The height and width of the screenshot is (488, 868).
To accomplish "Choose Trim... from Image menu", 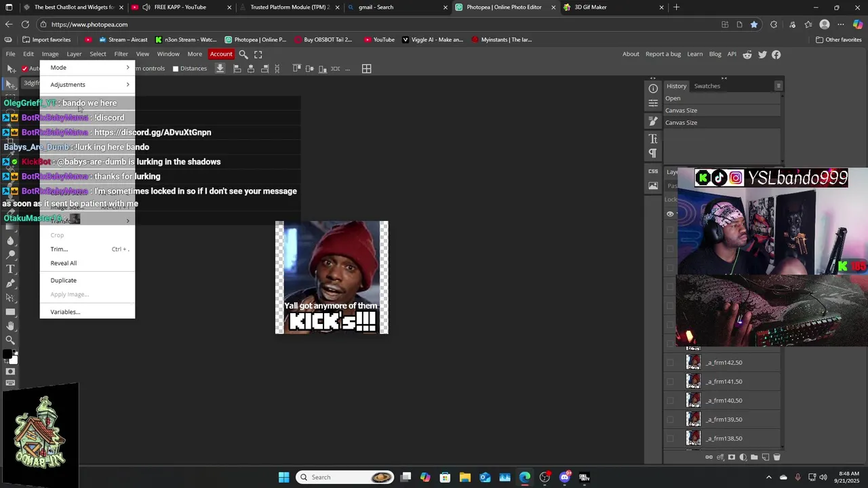I will (87, 249).
